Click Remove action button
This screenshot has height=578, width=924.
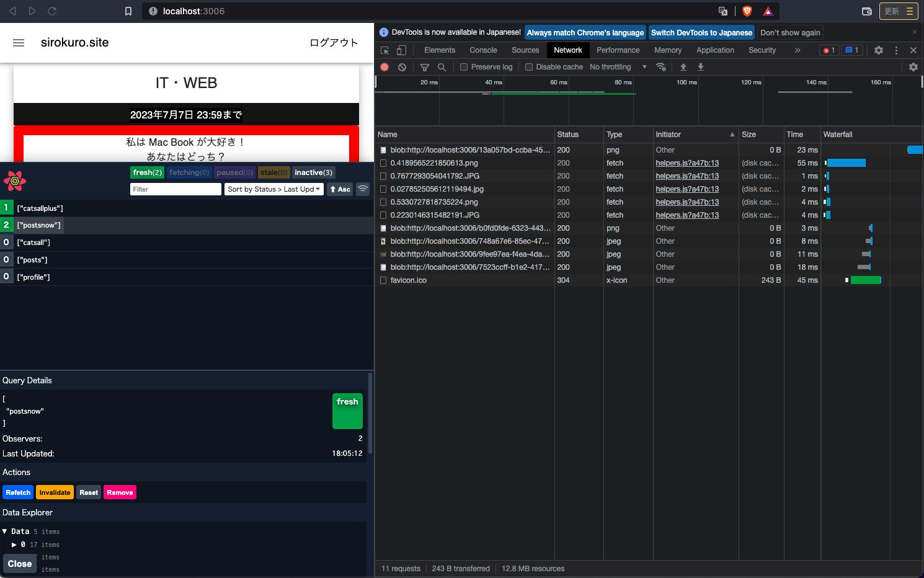[x=120, y=492]
